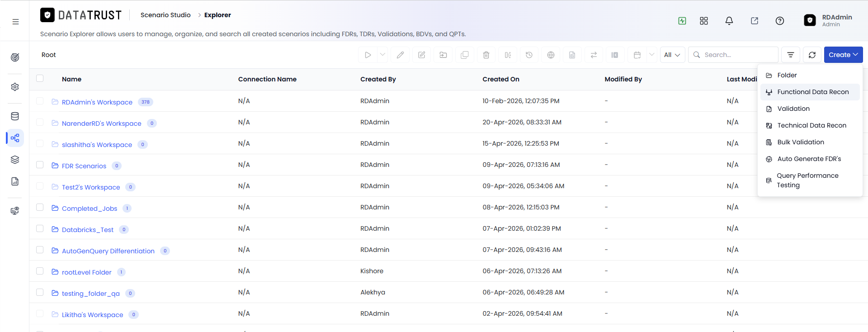This screenshot has width=868, height=332.
Task: Open the RDAdmin's Workspace folder link
Action: pyautogui.click(x=97, y=102)
